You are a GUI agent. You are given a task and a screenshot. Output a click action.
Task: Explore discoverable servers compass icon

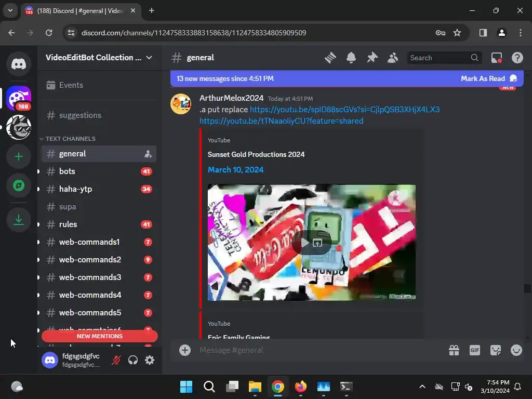click(19, 185)
